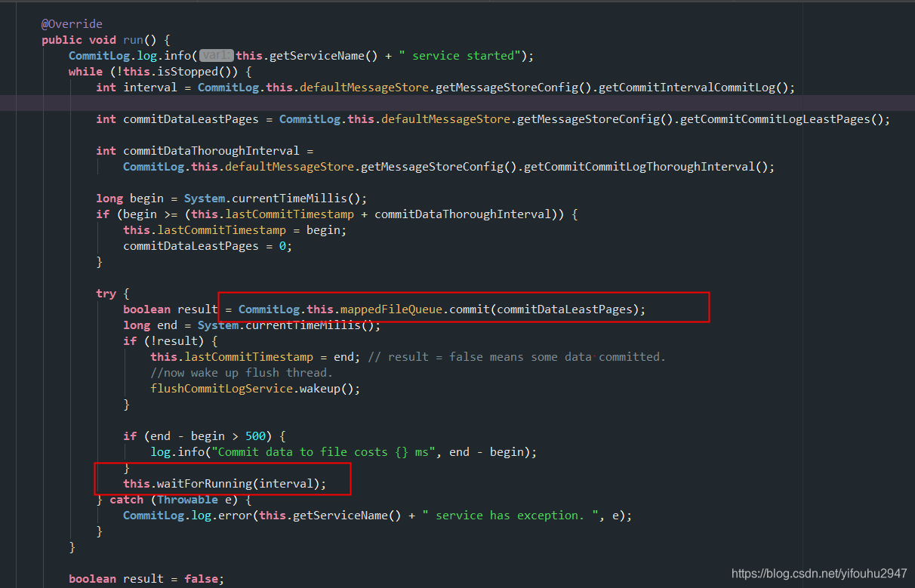The image size is (915, 588).
Task: Click the 'this.lastCommitTimestamp = end;' statement
Action: (x=256, y=357)
